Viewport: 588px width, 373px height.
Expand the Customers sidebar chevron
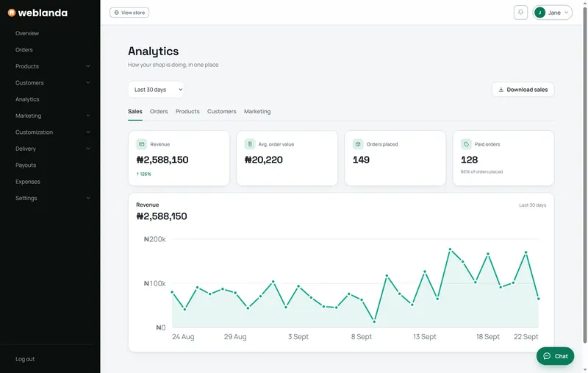point(88,82)
